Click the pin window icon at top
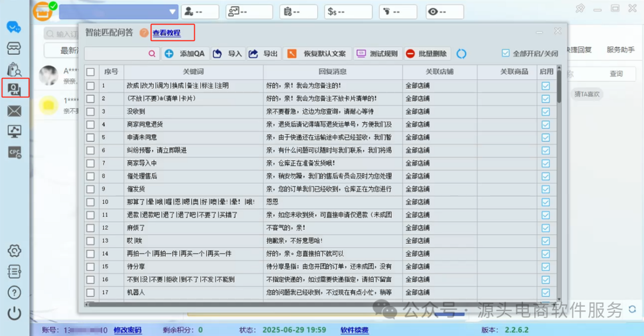This screenshot has width=644, height=336. [x=580, y=8]
